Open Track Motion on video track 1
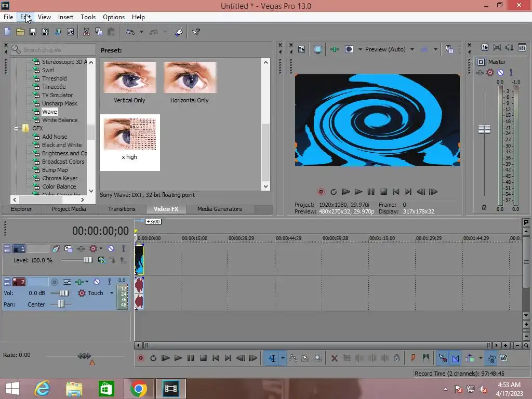This screenshot has width=532, height=399. click(68, 249)
